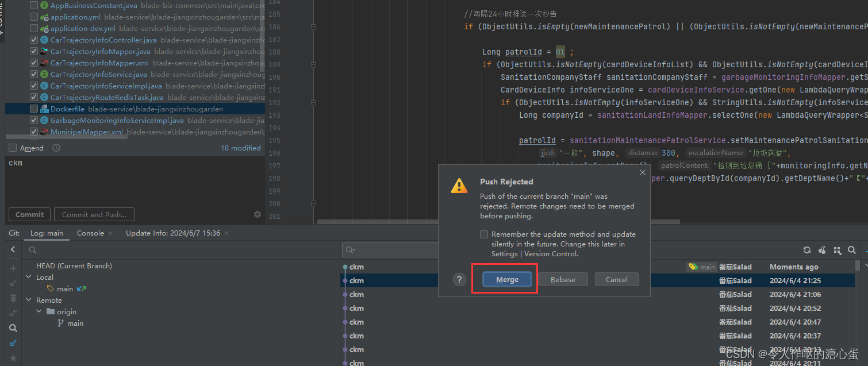Click the help question mark in dialog

459,279
